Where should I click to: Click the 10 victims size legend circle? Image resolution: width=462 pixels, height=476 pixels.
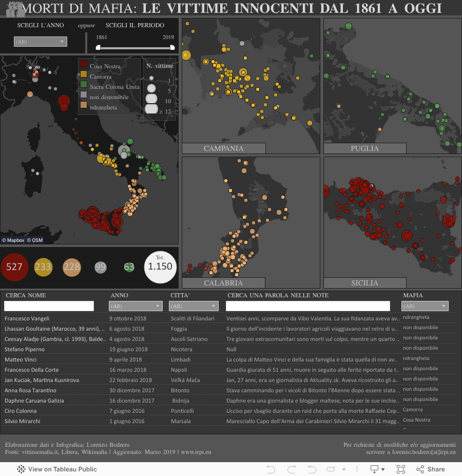(151, 99)
